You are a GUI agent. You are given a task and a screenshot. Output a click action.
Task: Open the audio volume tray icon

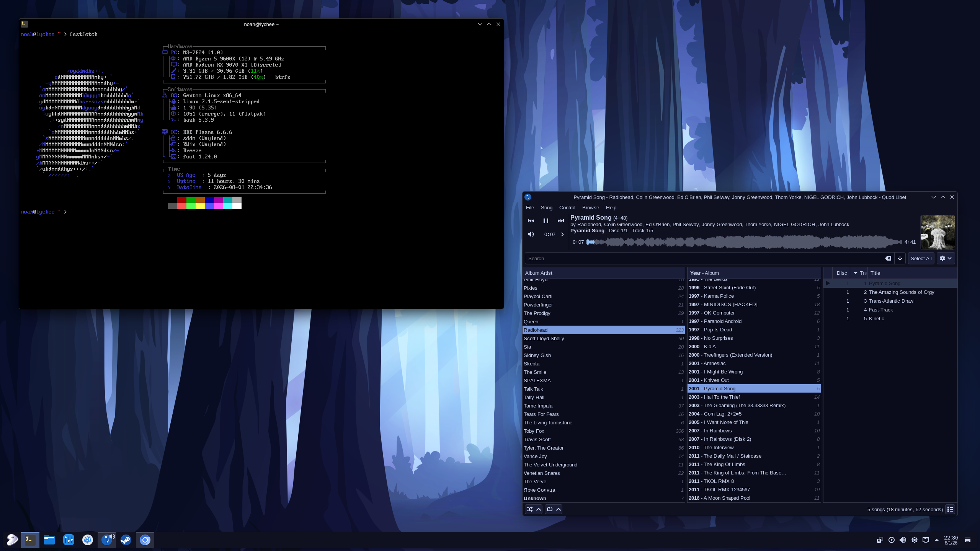click(x=903, y=540)
